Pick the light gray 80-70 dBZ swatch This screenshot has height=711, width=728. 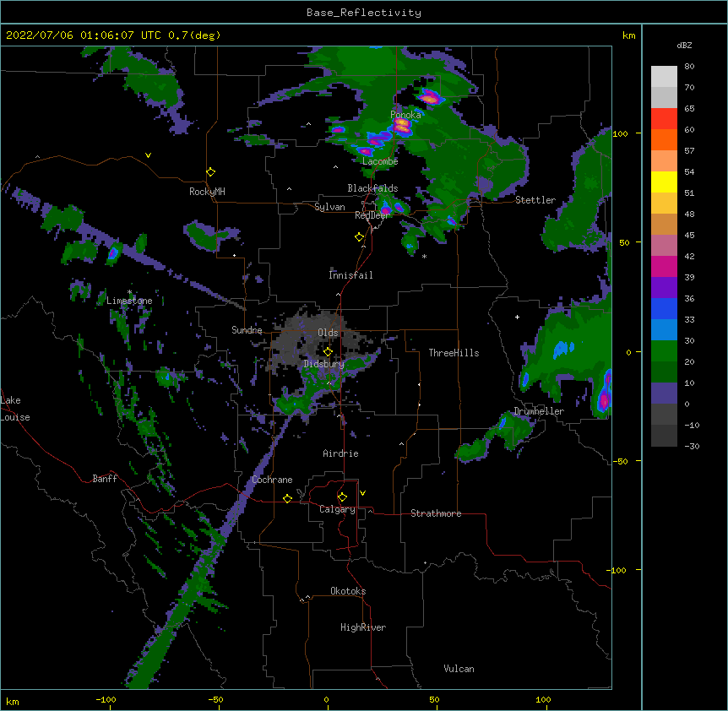click(x=664, y=77)
